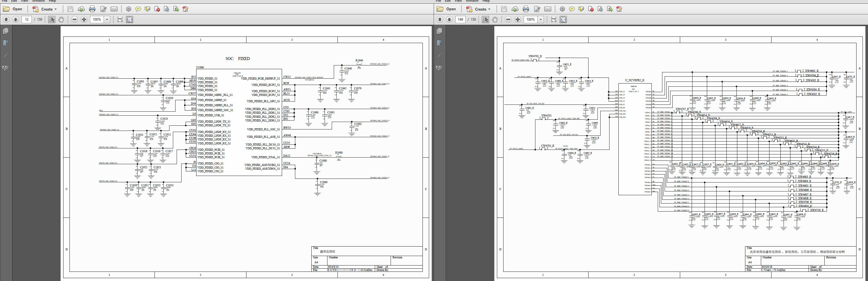Activate the Hand pan tool in the page-12 window
This screenshot has width=868, height=281.
61,20
